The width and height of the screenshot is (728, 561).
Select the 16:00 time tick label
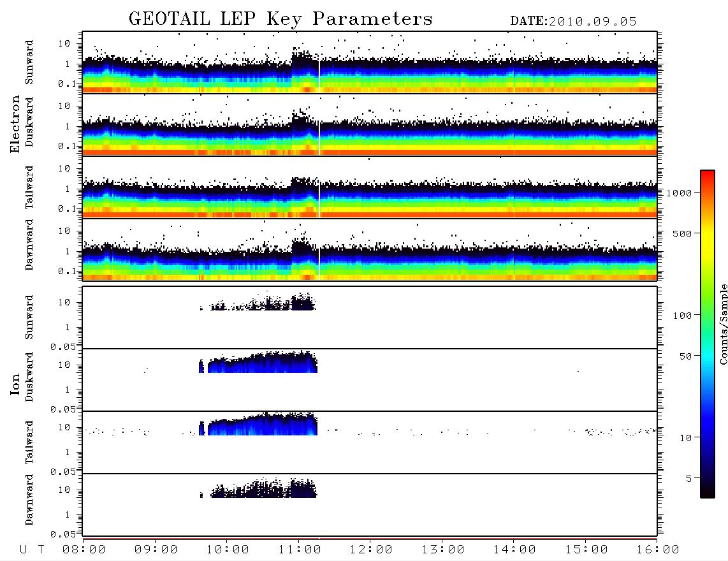click(658, 550)
